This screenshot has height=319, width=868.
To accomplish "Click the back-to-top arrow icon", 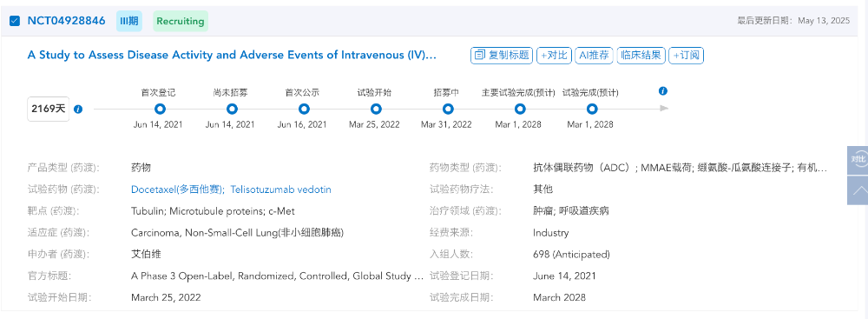I will (x=858, y=190).
